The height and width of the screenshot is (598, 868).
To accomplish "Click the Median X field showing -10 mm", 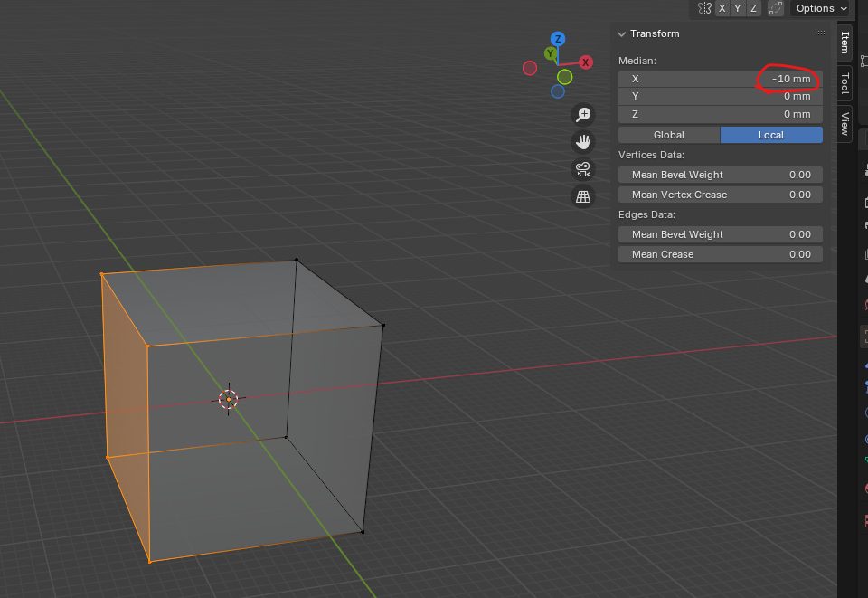I will click(721, 79).
